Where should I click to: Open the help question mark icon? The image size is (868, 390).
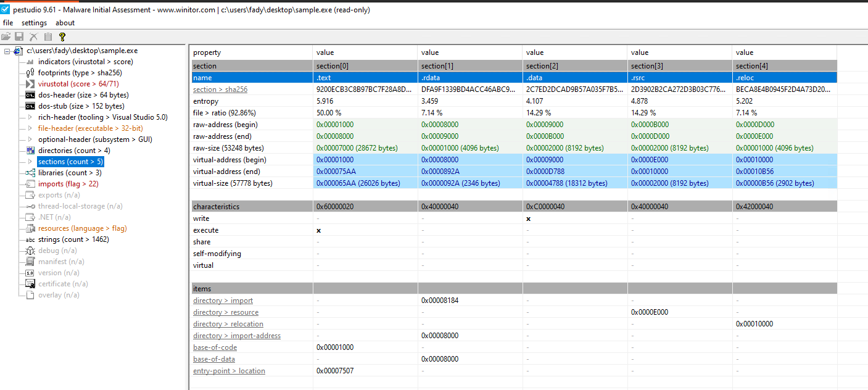click(62, 37)
